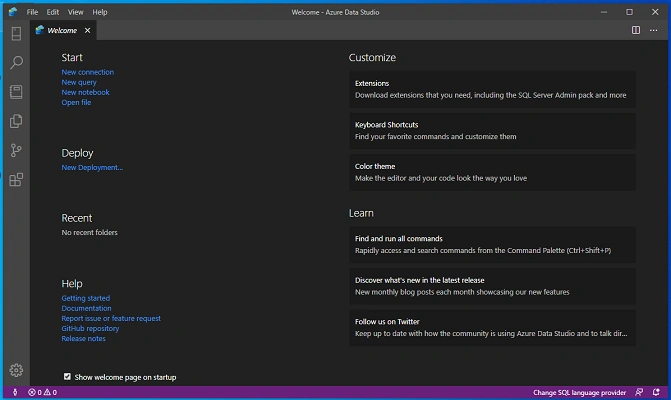671x400 pixels.
Task: Open the More Actions ellipsis menu
Action: tap(653, 30)
